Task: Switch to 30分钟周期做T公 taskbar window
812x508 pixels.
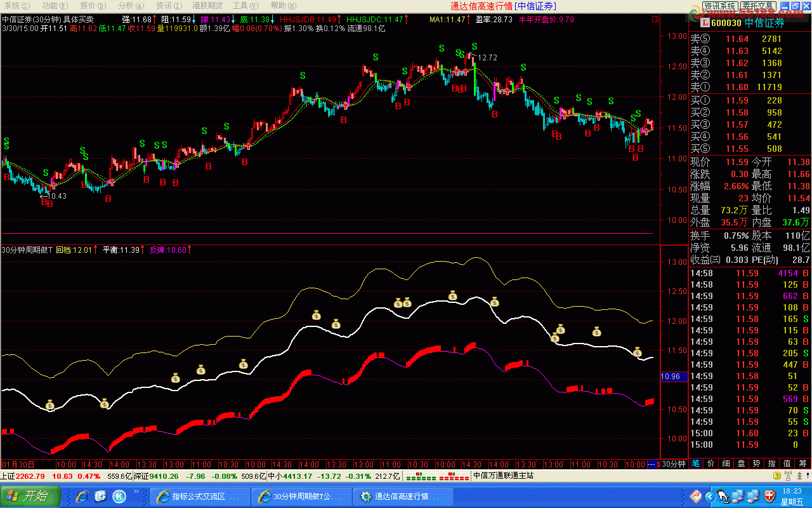Action: (x=302, y=497)
